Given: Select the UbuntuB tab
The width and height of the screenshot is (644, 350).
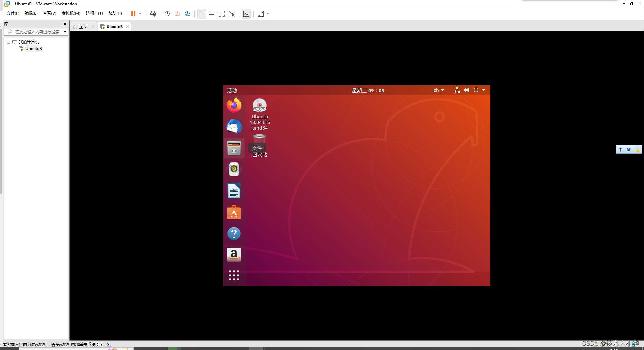Looking at the screenshot, I should (114, 27).
